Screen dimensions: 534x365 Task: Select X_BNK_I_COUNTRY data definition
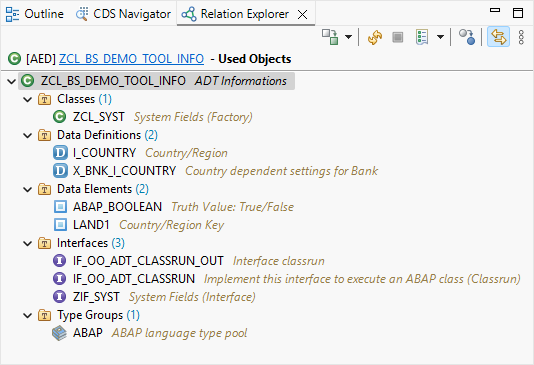click(x=124, y=171)
